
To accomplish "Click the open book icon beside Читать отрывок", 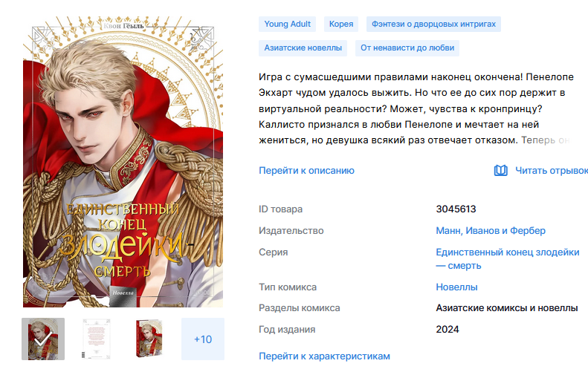I will pos(500,171).
